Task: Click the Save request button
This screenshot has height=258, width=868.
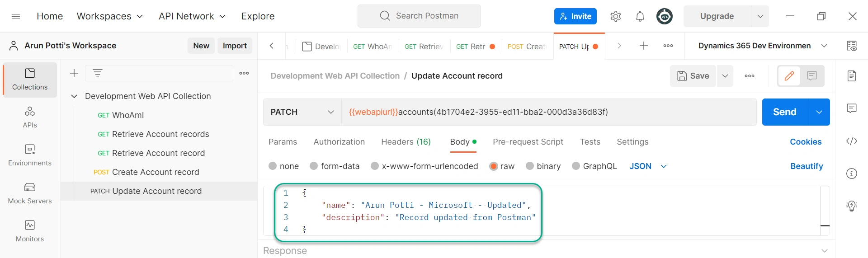Action: 693,76
